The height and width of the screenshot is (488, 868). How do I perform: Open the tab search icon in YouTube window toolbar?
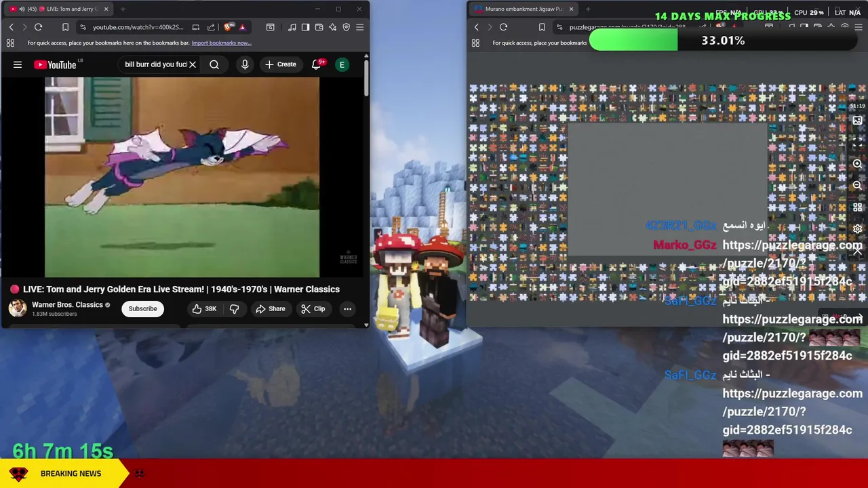[x=270, y=27]
